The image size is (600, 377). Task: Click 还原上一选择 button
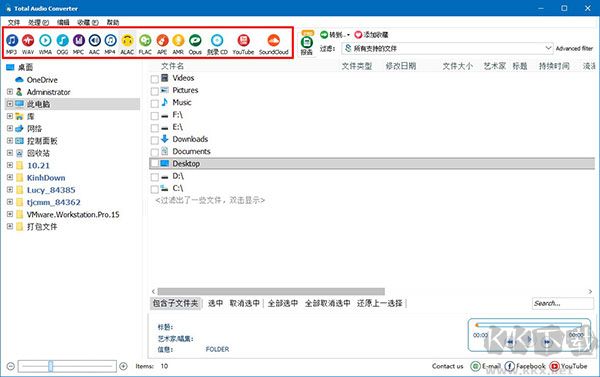[380, 304]
